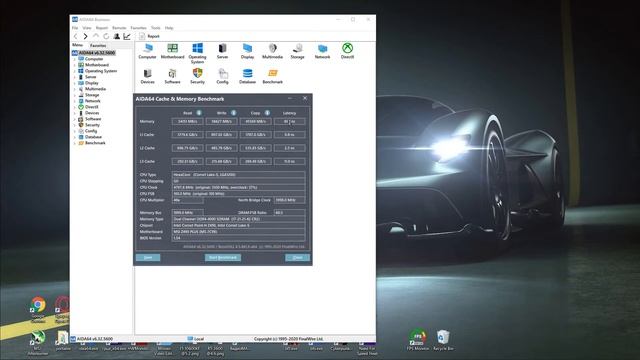This screenshot has width=640, height=360.
Task: Open the MSI Afterburner desktop icon
Action: tap(38, 343)
